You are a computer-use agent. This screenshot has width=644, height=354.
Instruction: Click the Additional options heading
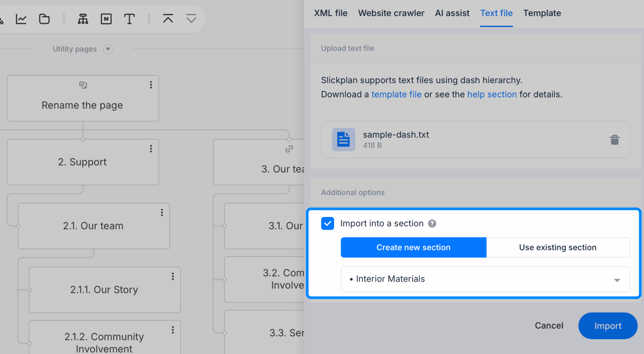pos(353,192)
